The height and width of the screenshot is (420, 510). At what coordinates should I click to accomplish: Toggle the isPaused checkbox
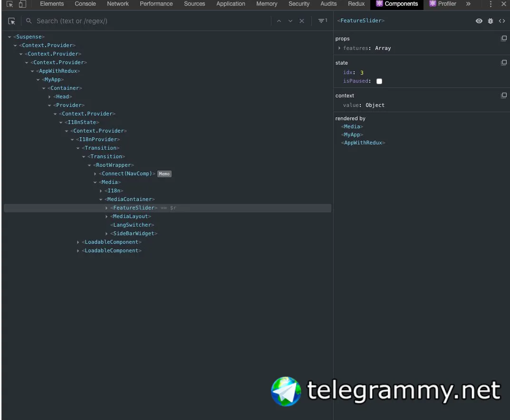click(379, 81)
